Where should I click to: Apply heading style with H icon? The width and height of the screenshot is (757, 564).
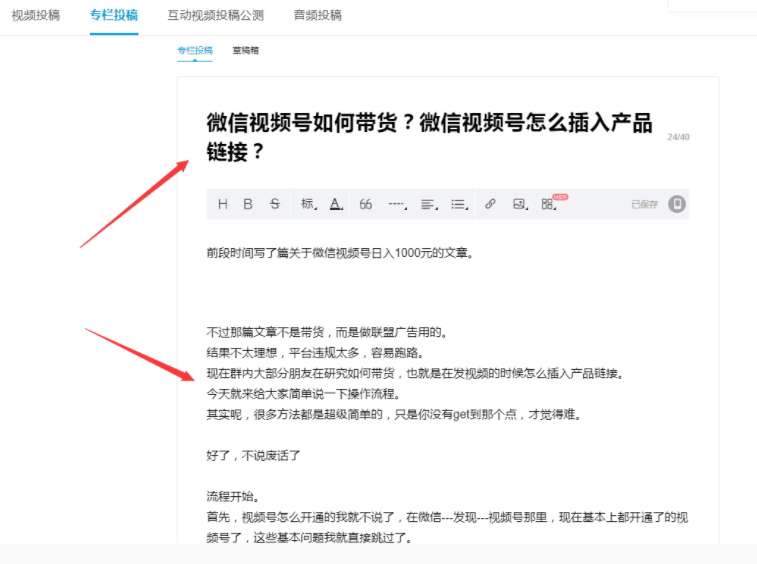coord(223,204)
